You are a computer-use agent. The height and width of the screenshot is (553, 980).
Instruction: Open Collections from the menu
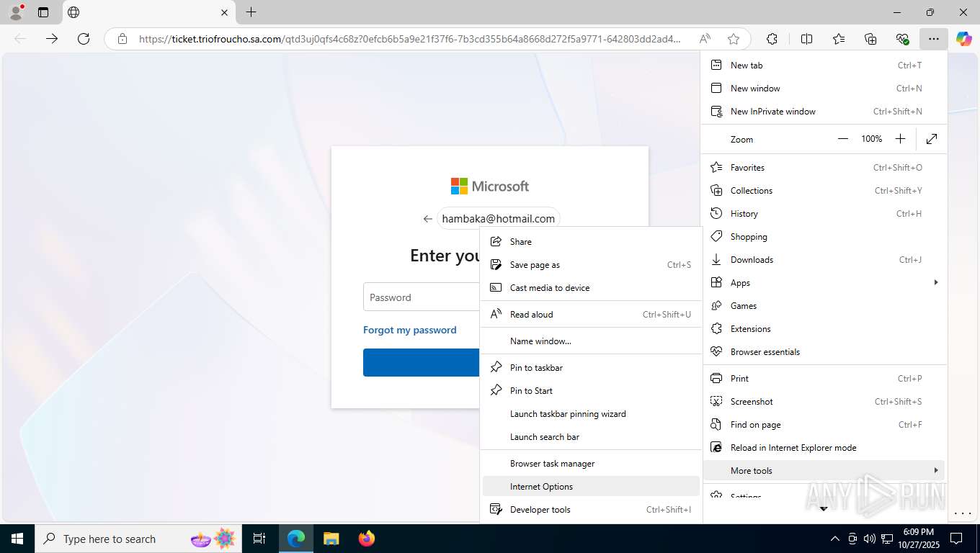tap(824, 190)
